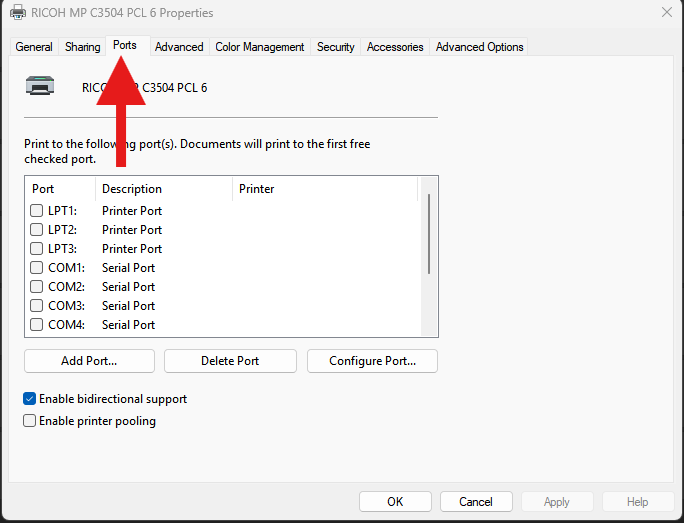This screenshot has height=523, width=684.
Task: Open the Color Management tab
Action: tap(260, 47)
